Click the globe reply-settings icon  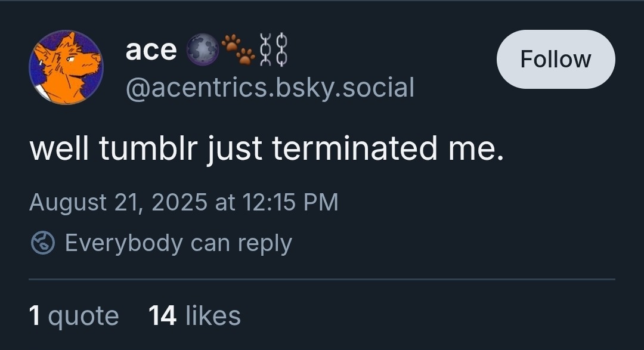pyautogui.click(x=42, y=243)
